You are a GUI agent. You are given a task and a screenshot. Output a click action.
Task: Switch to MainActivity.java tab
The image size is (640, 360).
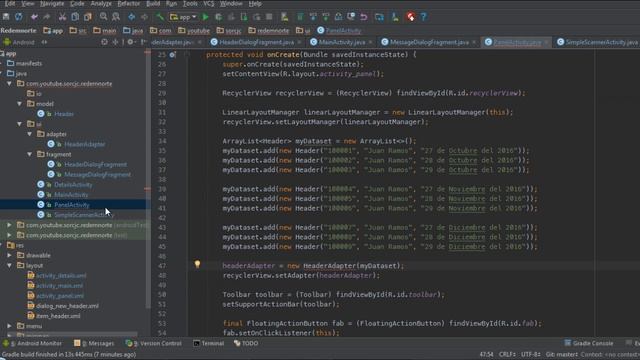(x=342, y=42)
